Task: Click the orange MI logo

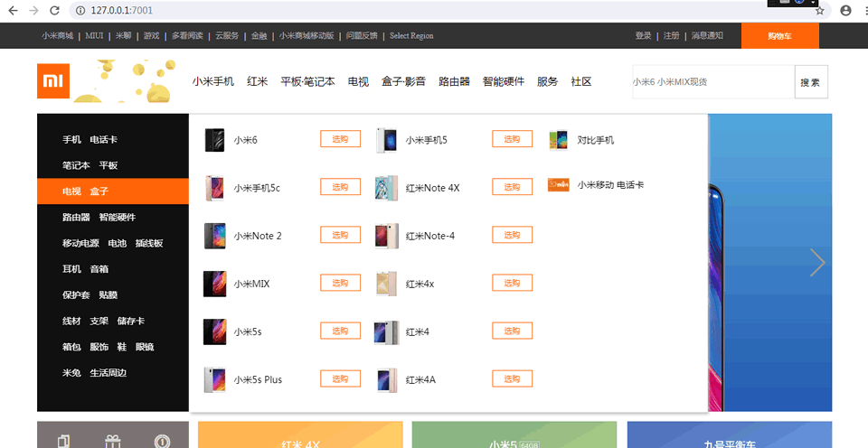Action: tap(53, 81)
